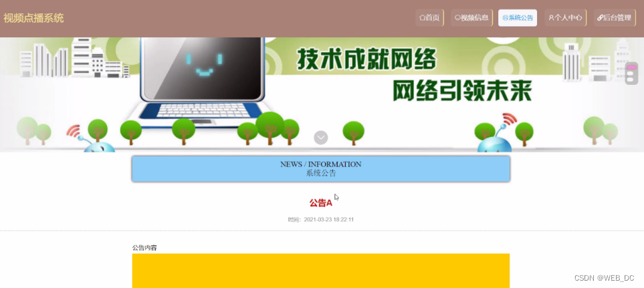The height and width of the screenshot is (288, 644).
Task: Click the round down-chevron icon on the banner
Action: [321, 138]
